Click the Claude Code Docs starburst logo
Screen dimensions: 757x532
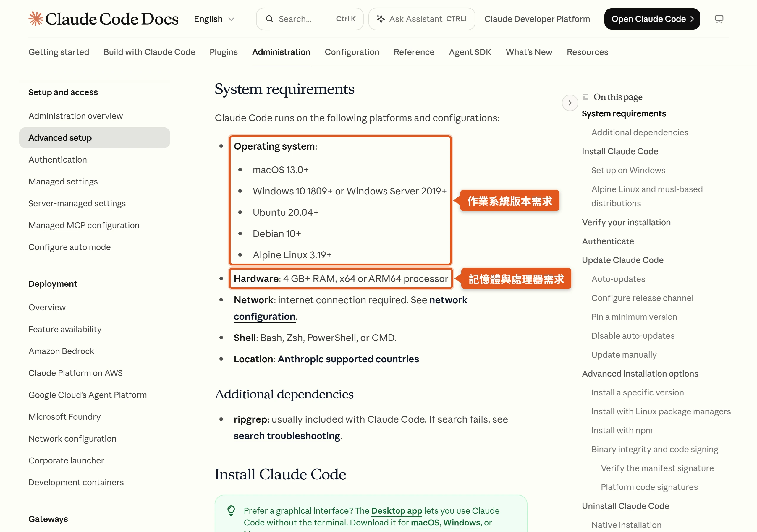(x=35, y=19)
